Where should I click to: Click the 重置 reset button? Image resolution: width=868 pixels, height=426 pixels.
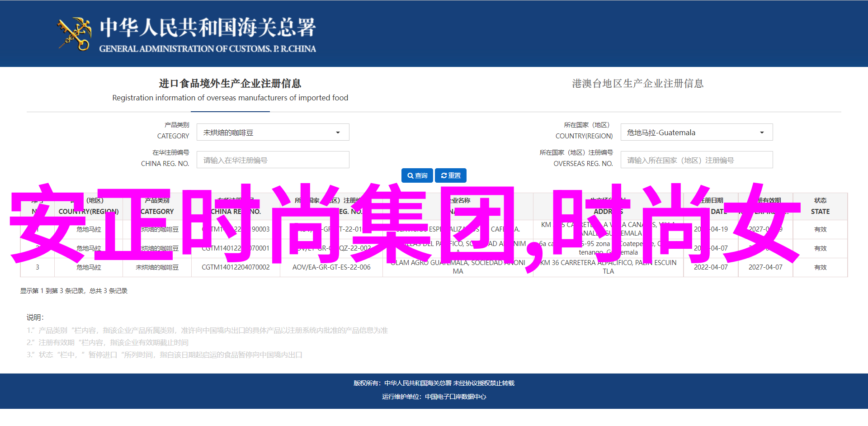pos(451,175)
